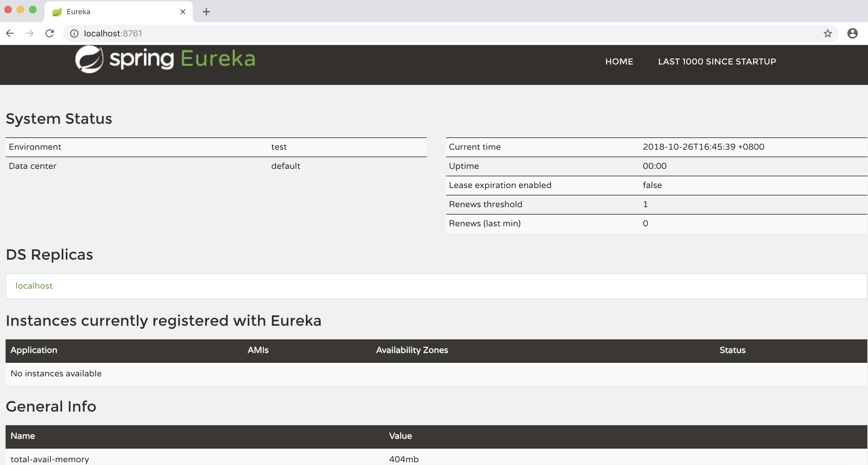Screen dimensions: 868x465
Task: Click the timestamp 2018-10-26T16:45:39 +0800
Action: (703, 147)
